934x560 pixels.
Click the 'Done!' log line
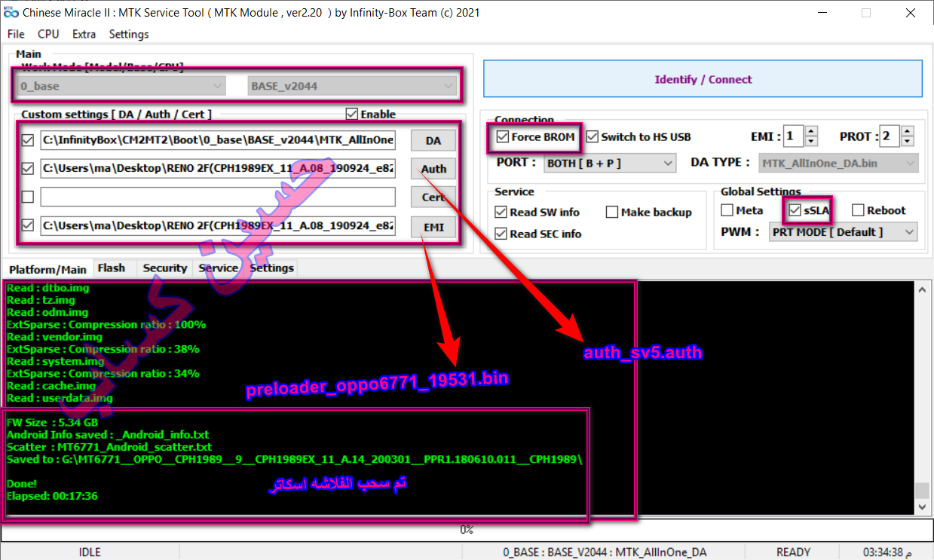pos(22,483)
